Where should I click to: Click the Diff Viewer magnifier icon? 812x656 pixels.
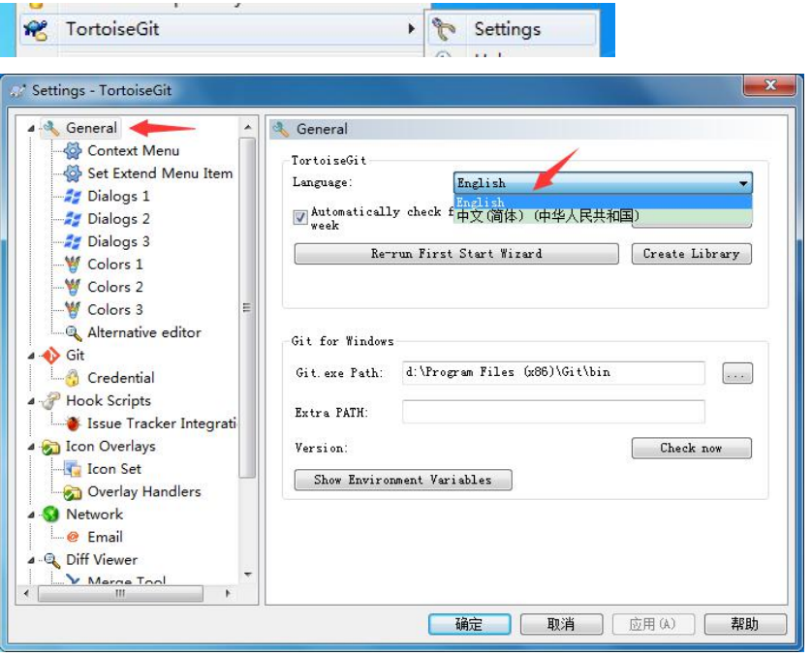[51, 560]
